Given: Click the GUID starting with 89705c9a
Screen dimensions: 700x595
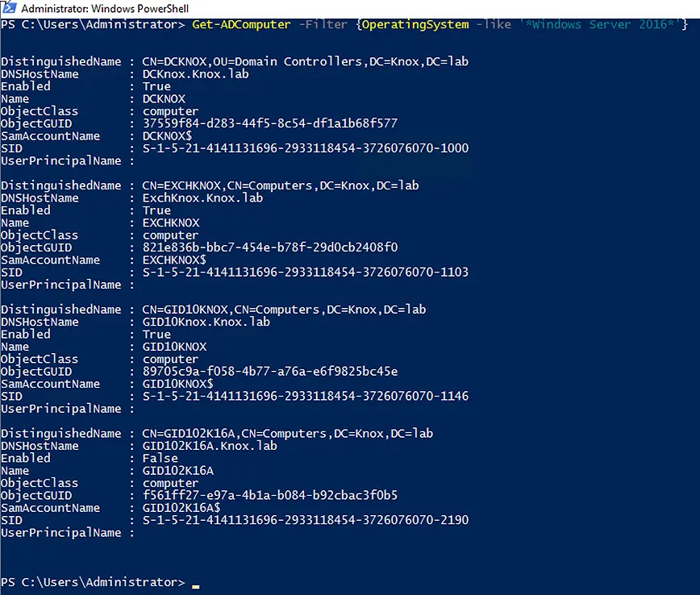Looking at the screenshot, I should point(270,372).
